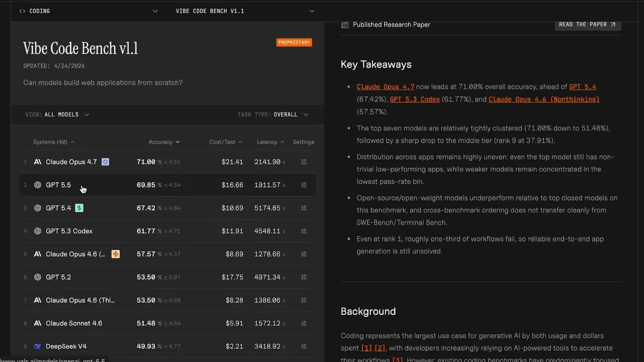The height and width of the screenshot is (362, 644).
Task: Open settings for GPT 5.3 Codex row
Action: [304, 231]
